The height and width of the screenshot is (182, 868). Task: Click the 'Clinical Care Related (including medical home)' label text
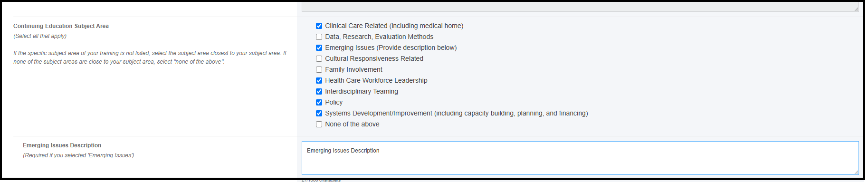(x=394, y=26)
